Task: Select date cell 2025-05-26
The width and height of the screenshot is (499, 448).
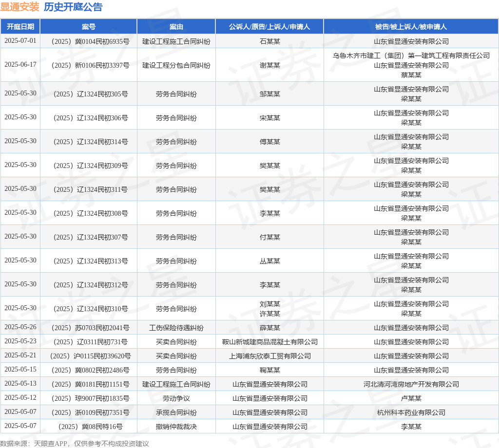Action: (x=20, y=327)
